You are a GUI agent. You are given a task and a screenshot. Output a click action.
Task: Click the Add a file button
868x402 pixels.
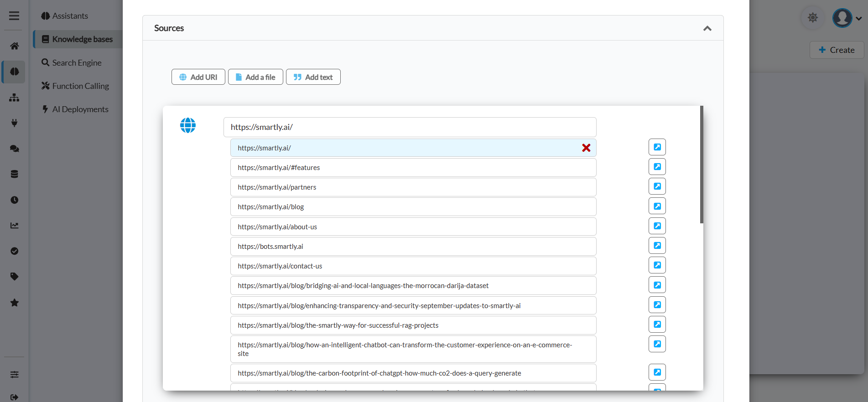(x=255, y=77)
